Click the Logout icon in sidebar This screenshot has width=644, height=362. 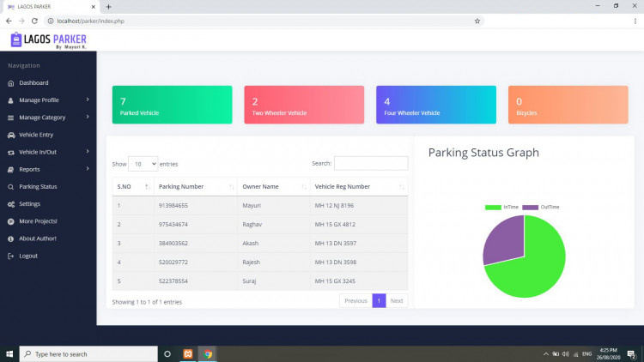[11, 256]
